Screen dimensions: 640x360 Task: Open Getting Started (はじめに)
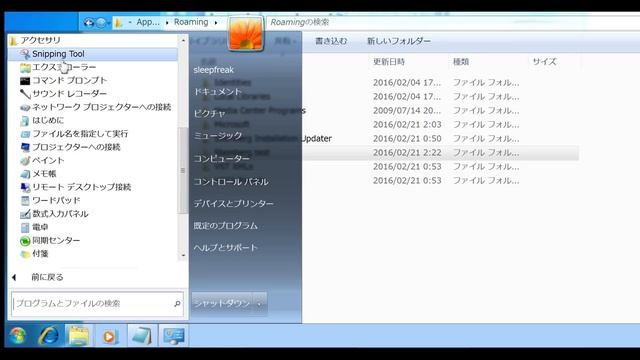pyautogui.click(x=42, y=120)
